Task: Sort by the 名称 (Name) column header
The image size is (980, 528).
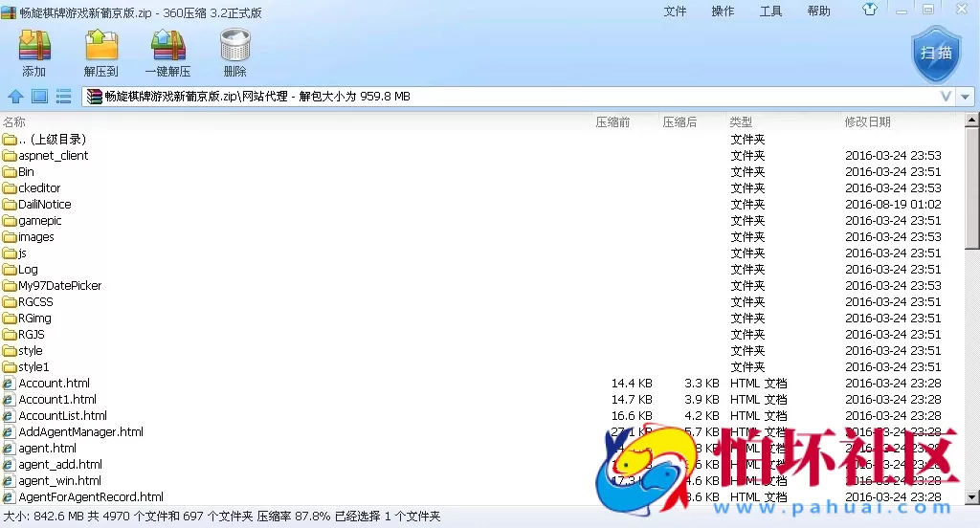Action: tap(14, 121)
